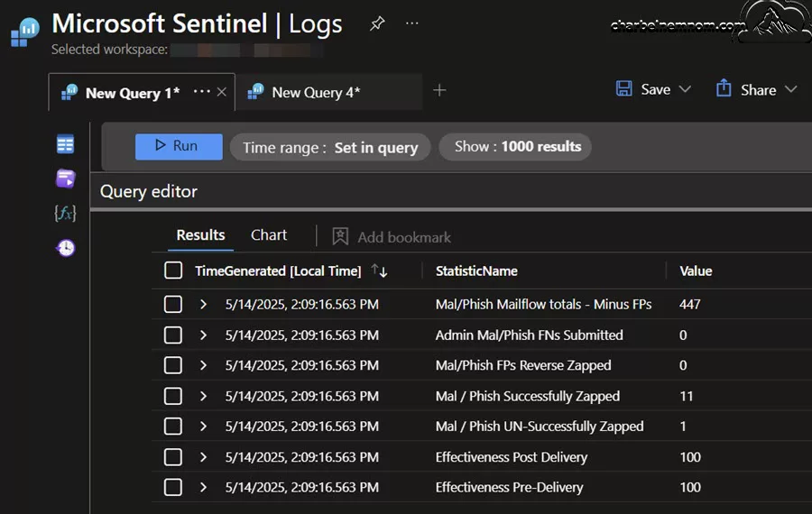Open New Query 1 tab options ellipsis

(x=201, y=92)
